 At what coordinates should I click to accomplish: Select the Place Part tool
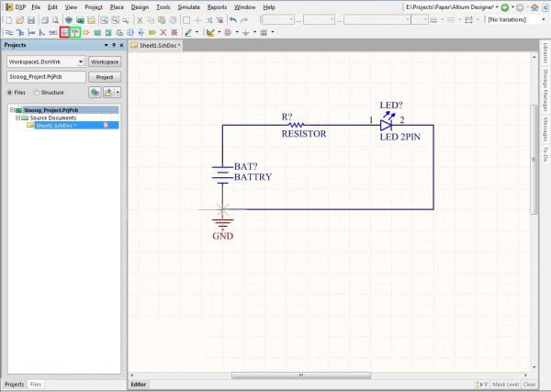(x=86, y=33)
